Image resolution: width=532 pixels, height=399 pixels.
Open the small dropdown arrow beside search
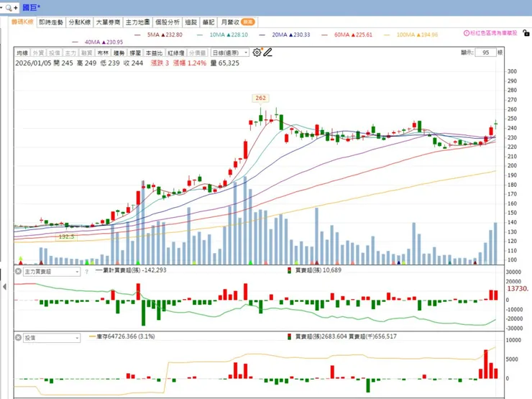click(x=1, y=7)
